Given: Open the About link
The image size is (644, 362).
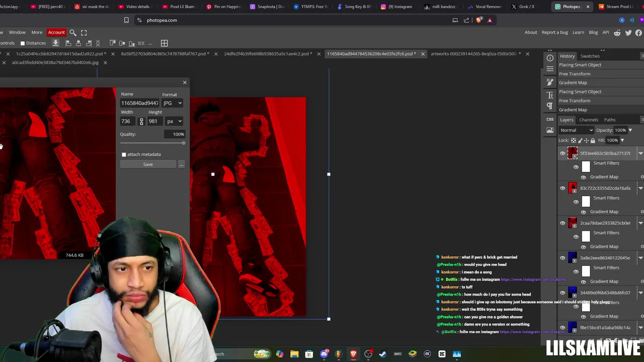Looking at the screenshot, I should tap(531, 33).
